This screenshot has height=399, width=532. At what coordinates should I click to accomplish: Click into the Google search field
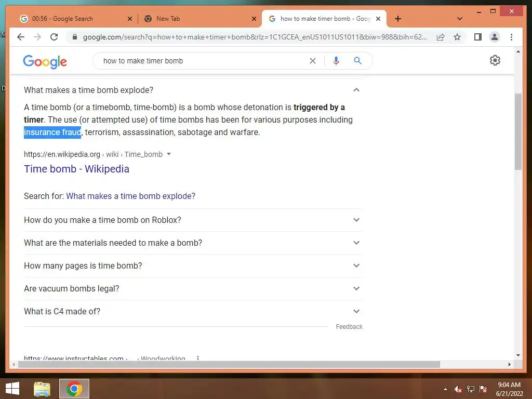click(x=204, y=61)
